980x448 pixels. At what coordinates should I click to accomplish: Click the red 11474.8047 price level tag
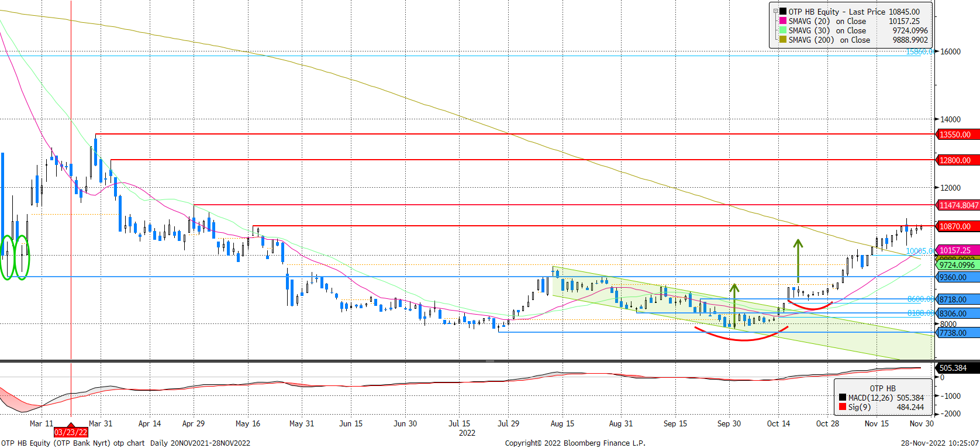tap(958, 205)
